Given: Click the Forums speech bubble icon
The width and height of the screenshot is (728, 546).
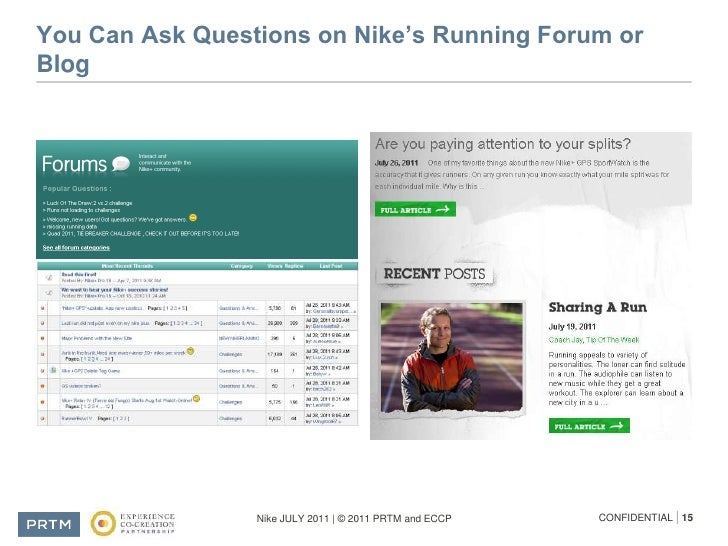Looking at the screenshot, I should coord(121,164).
